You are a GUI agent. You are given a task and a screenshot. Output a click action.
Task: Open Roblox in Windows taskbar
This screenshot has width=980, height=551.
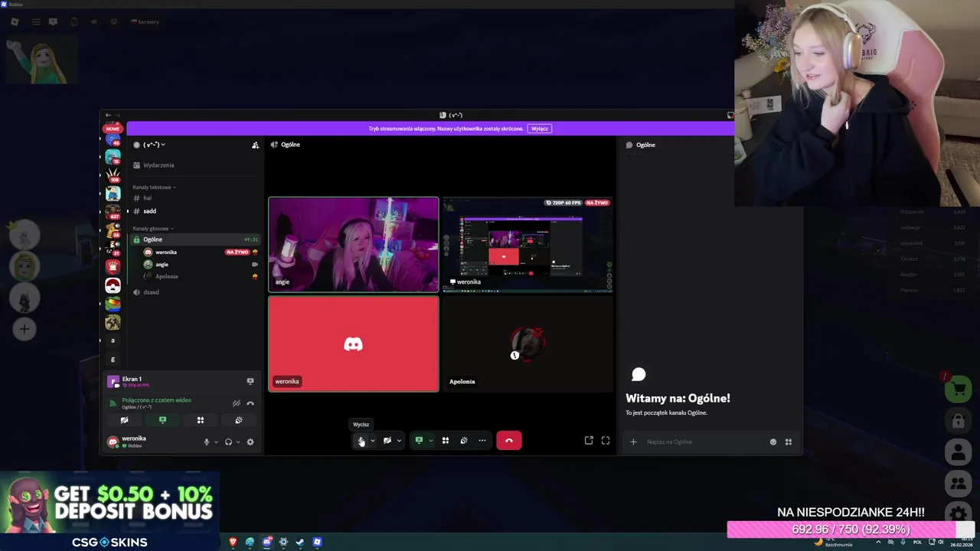point(317,542)
